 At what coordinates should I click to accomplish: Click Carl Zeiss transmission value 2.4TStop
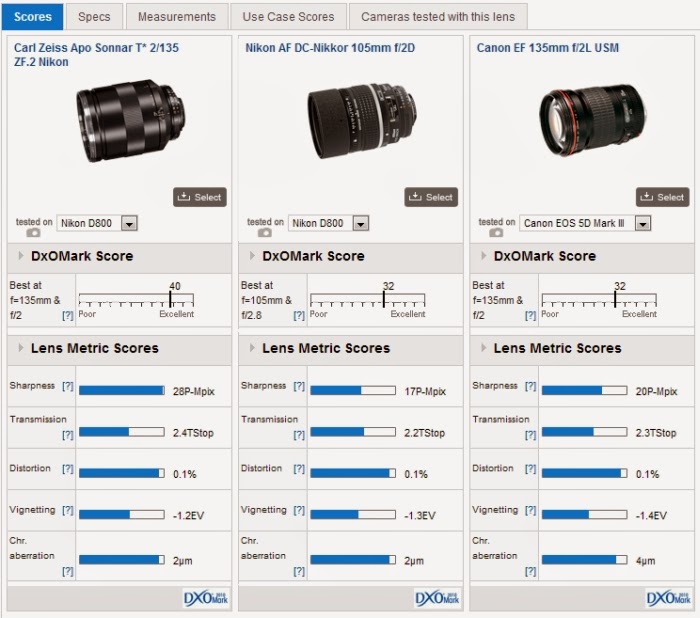click(193, 433)
